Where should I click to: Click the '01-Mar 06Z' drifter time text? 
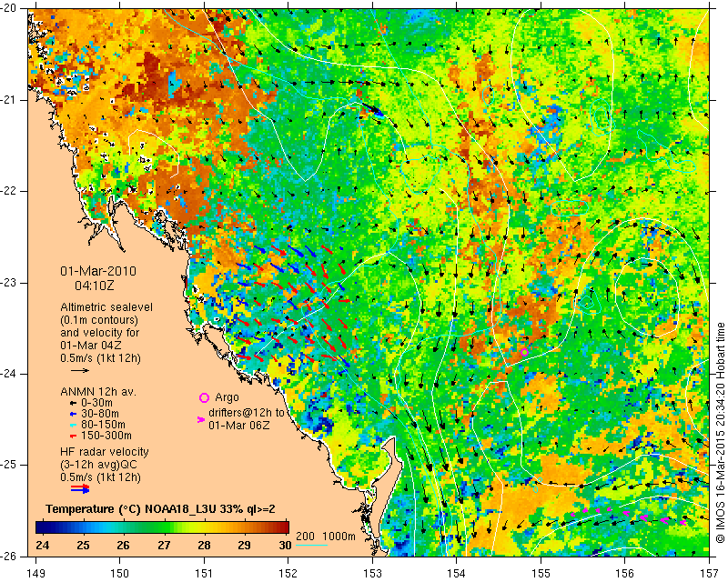(239, 425)
